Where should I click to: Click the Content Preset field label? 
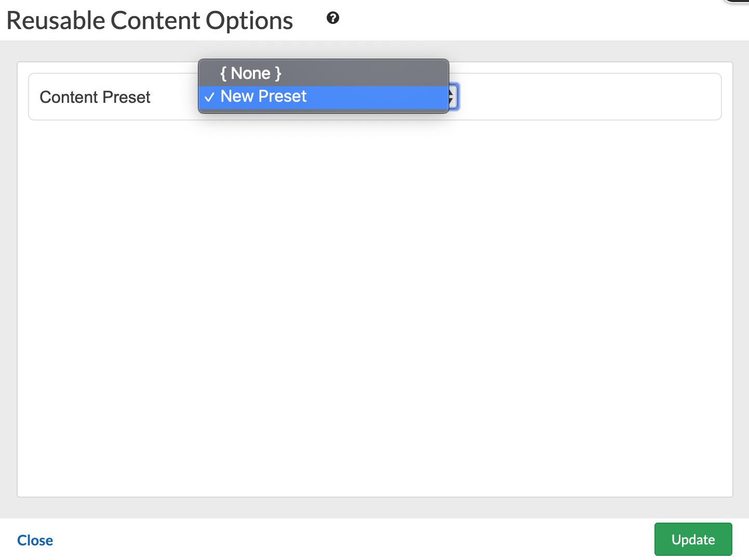[95, 97]
